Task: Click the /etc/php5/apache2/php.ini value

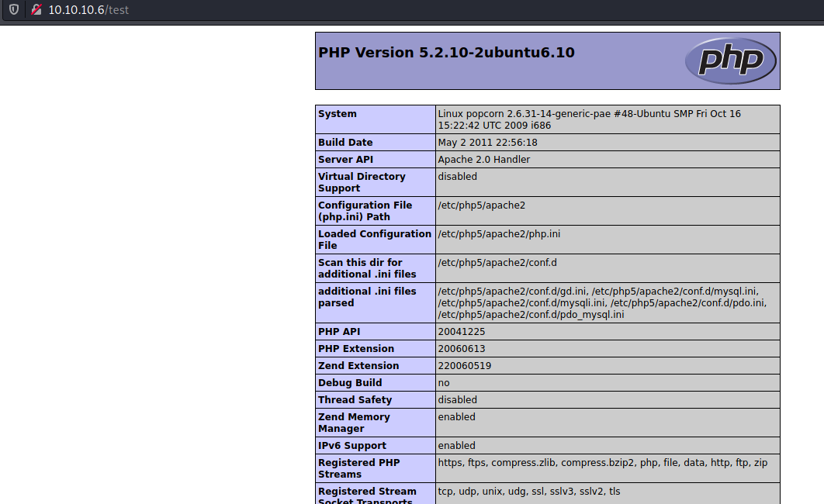Action: click(499, 234)
